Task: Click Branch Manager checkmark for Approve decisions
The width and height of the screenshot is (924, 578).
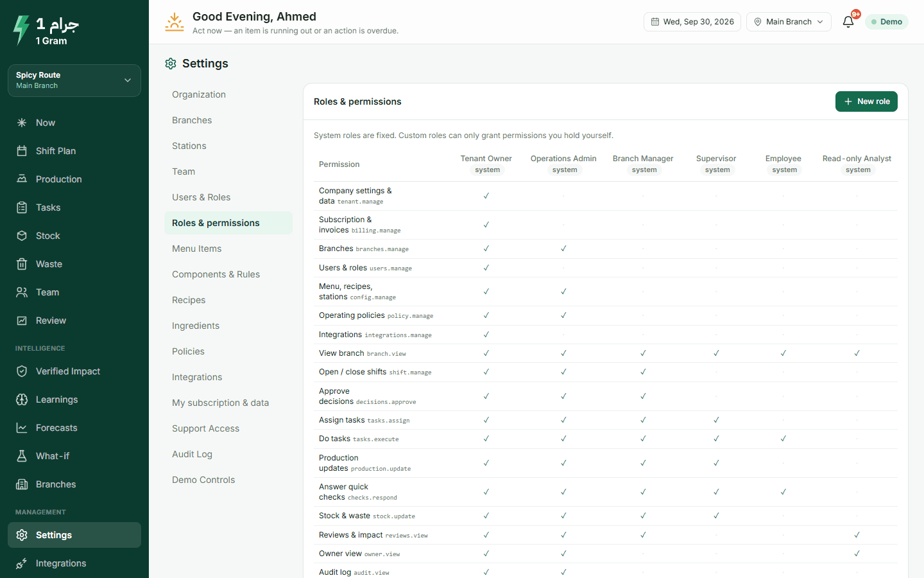Action: tap(643, 396)
